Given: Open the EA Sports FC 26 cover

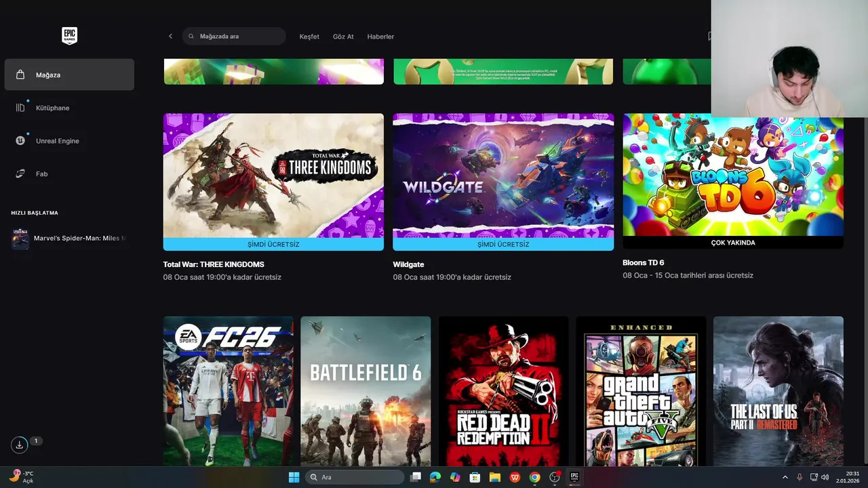Looking at the screenshot, I should [x=229, y=391].
